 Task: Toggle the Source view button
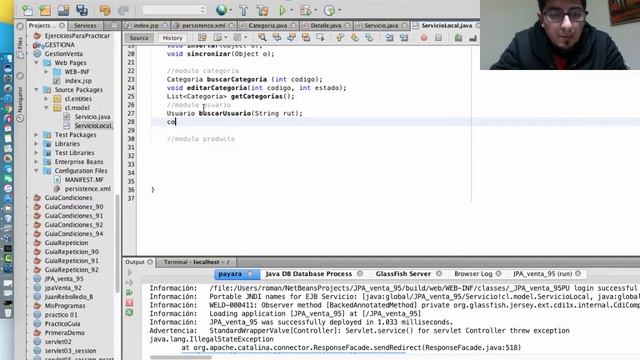(139, 38)
